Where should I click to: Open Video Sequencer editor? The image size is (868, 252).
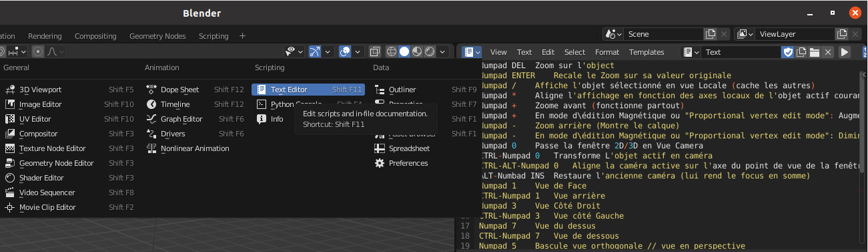(x=69, y=193)
